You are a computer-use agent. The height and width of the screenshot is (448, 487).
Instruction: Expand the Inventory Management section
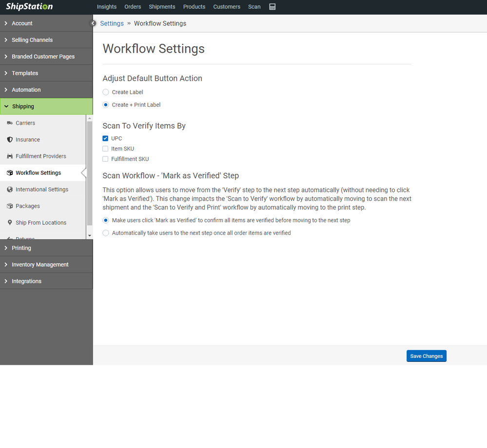40,264
